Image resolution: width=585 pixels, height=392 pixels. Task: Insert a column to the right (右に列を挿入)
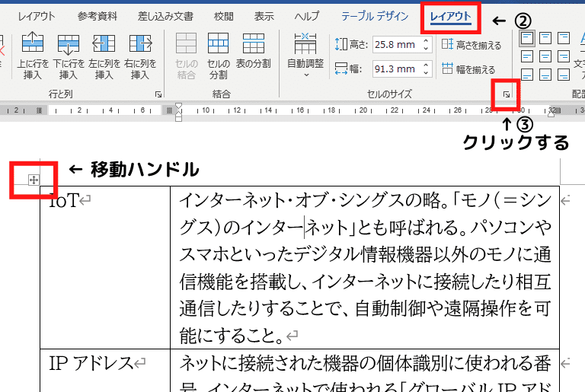tap(140, 56)
